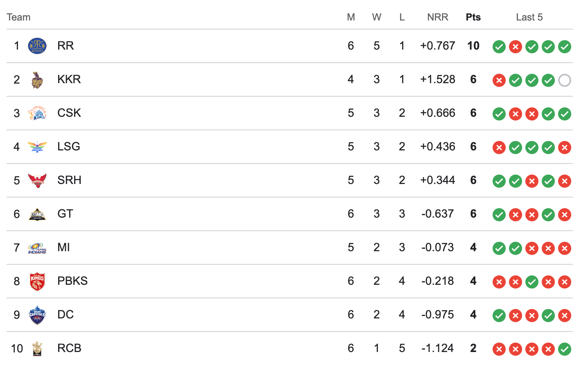Screen dimensions: 588x368
Task: Click the Chennai Super Kings logo
Action: (37, 113)
